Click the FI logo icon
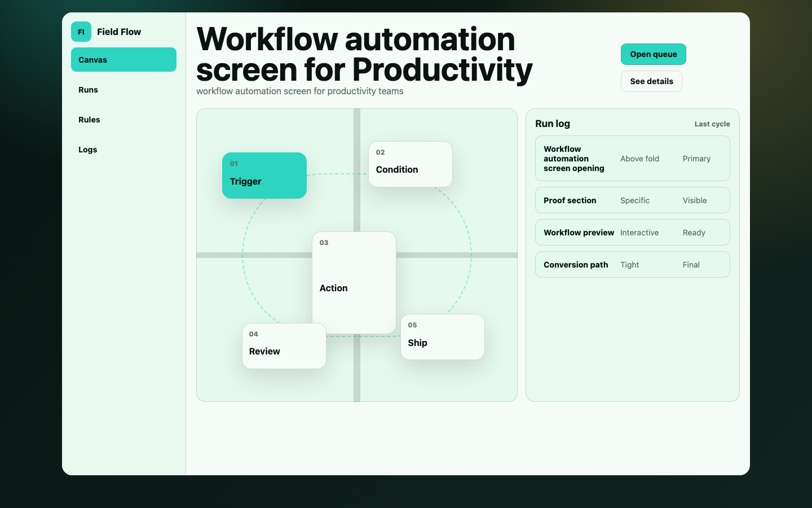 (81, 32)
